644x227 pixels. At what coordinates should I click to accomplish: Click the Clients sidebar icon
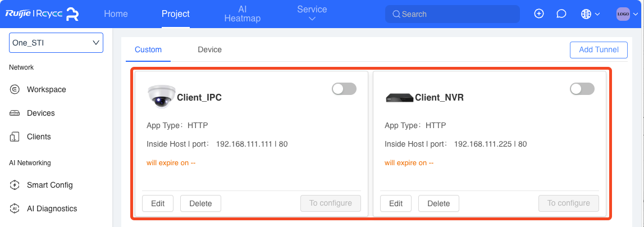(x=15, y=137)
